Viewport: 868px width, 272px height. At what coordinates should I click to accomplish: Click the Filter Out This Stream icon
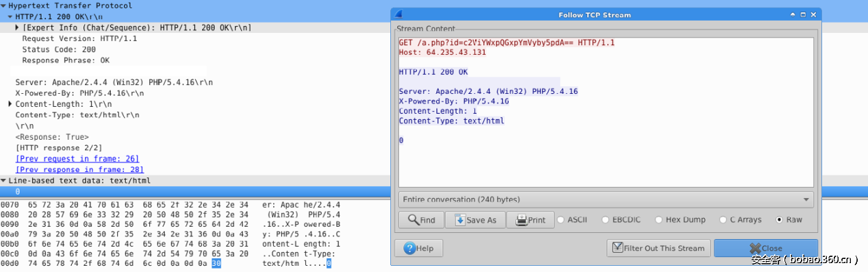[x=618, y=248]
